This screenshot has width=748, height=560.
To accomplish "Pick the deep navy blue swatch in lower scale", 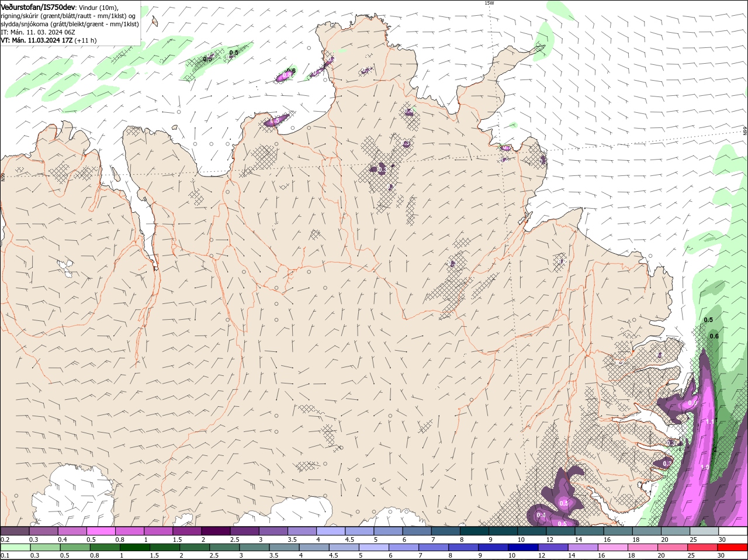I will [x=522, y=547].
